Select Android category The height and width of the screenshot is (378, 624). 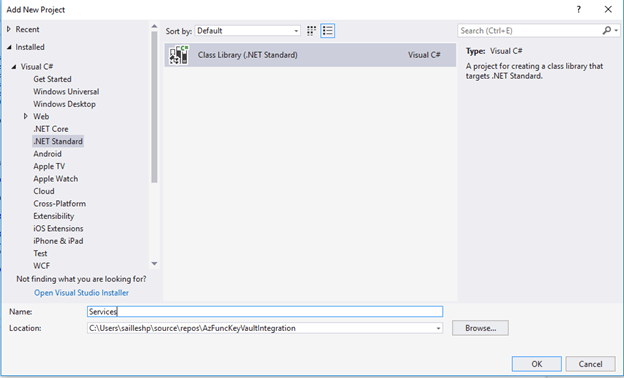coord(47,154)
